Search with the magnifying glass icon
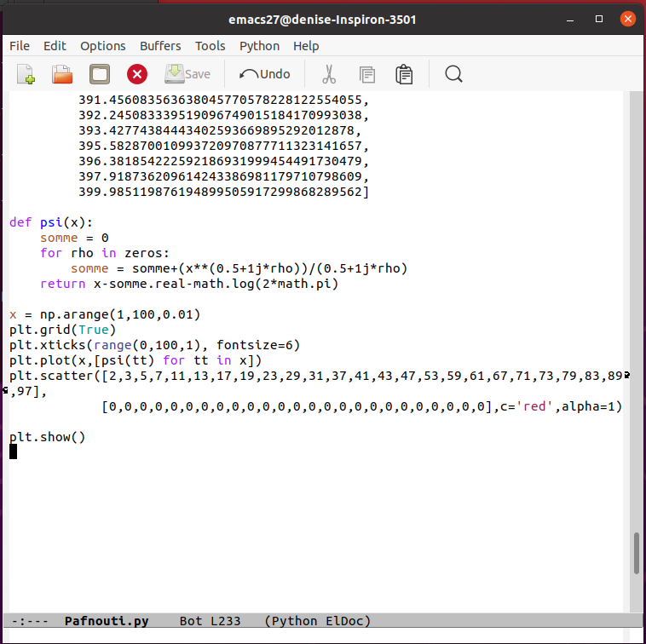 point(453,74)
